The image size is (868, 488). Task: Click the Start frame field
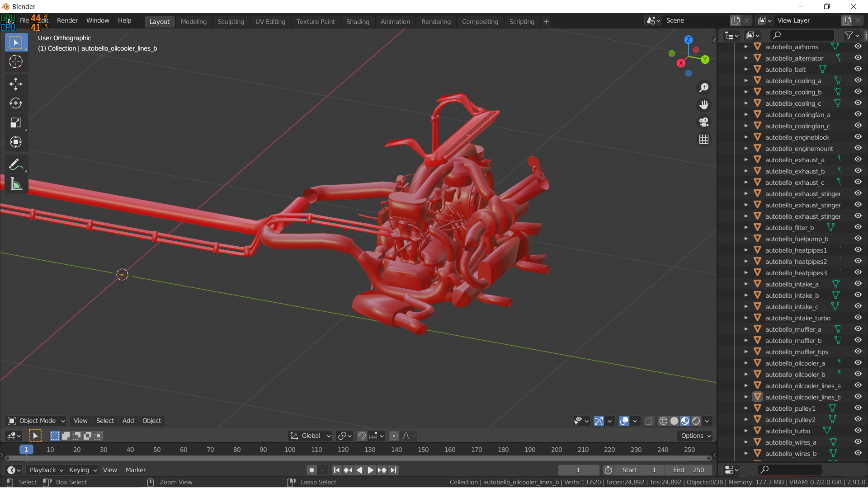pos(639,470)
